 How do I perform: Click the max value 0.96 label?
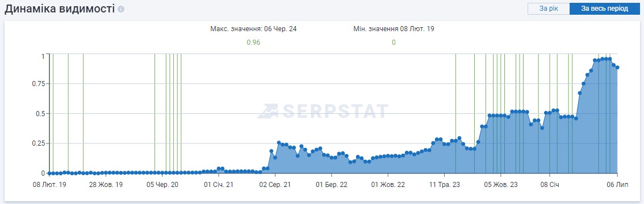[x=253, y=42]
